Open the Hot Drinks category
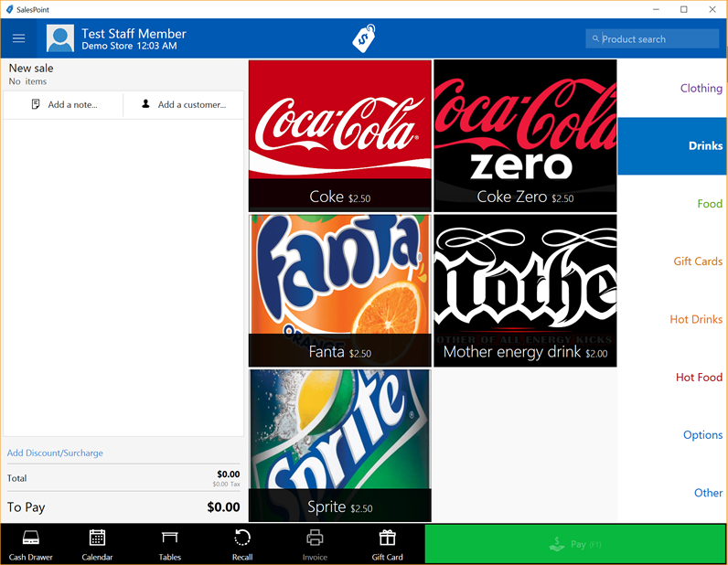The height and width of the screenshot is (565, 728). point(672,319)
